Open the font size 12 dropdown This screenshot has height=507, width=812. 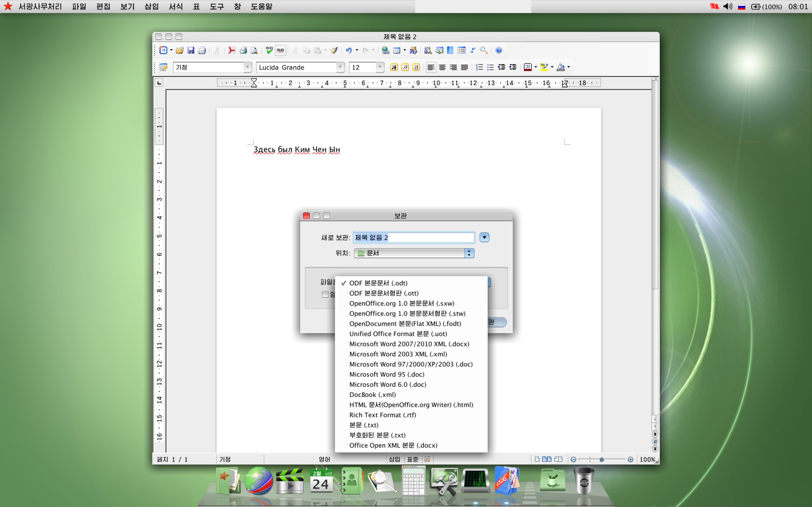pyautogui.click(x=380, y=67)
